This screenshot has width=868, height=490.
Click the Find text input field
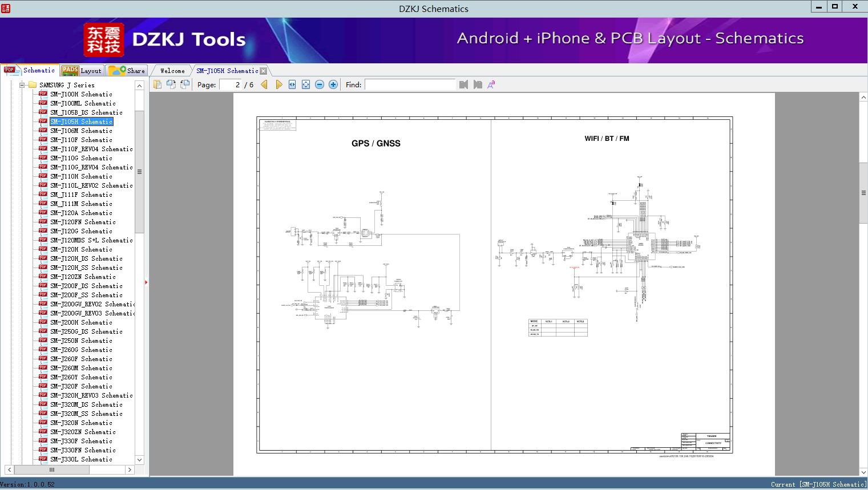(x=410, y=84)
